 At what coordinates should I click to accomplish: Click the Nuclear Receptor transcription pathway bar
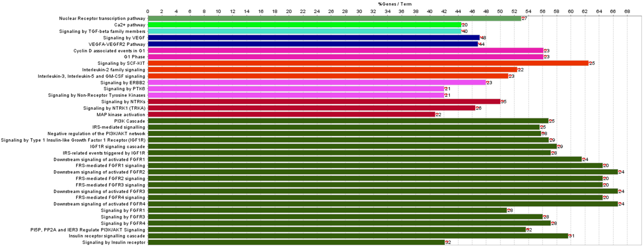[335, 19]
